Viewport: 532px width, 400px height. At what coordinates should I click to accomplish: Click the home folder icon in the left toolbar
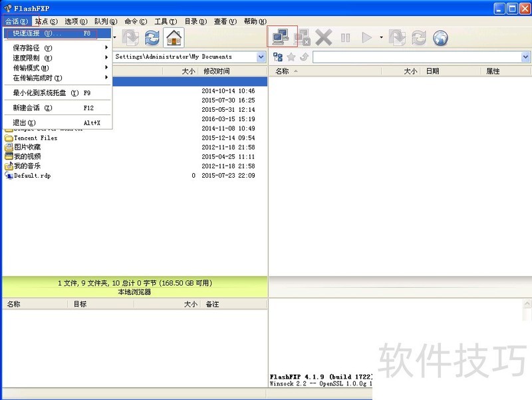click(x=174, y=38)
